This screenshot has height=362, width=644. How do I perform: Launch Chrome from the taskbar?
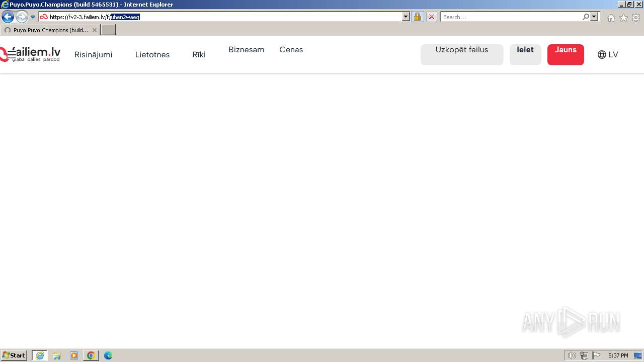tap(91, 355)
